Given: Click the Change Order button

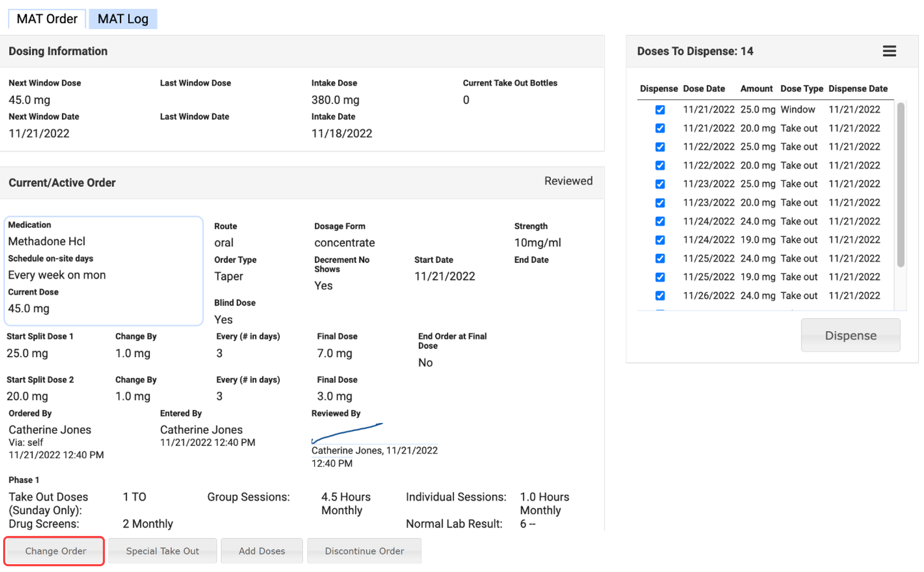Looking at the screenshot, I should (x=55, y=551).
